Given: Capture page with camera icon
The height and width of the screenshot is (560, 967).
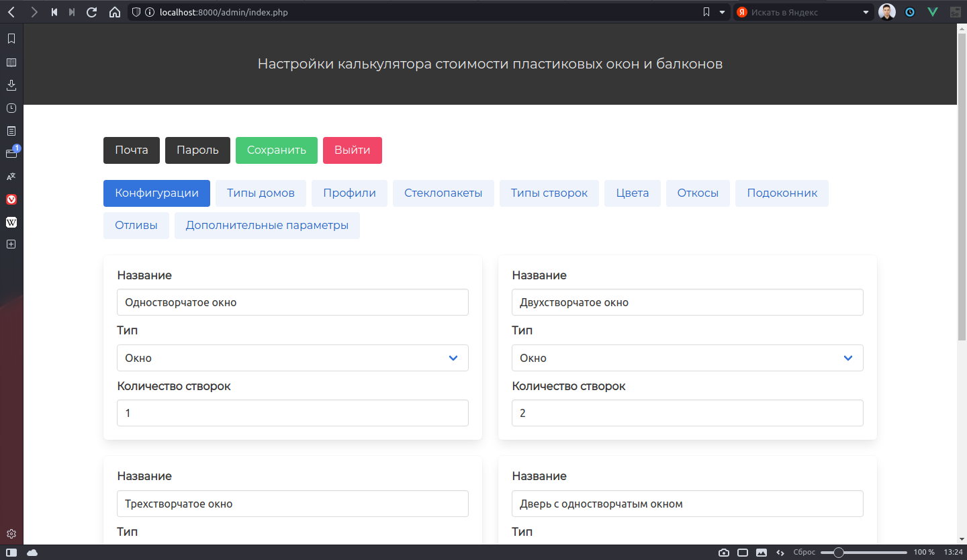Looking at the screenshot, I should click(724, 553).
